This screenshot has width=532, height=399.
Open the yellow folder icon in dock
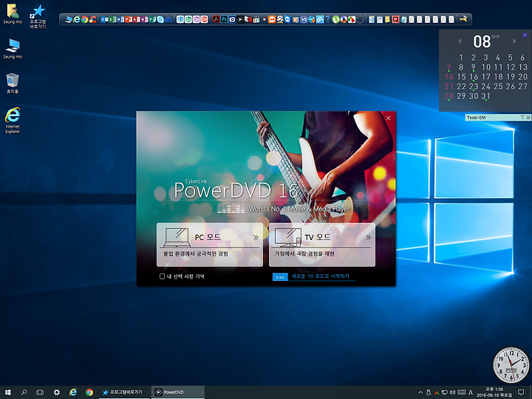coord(387,19)
